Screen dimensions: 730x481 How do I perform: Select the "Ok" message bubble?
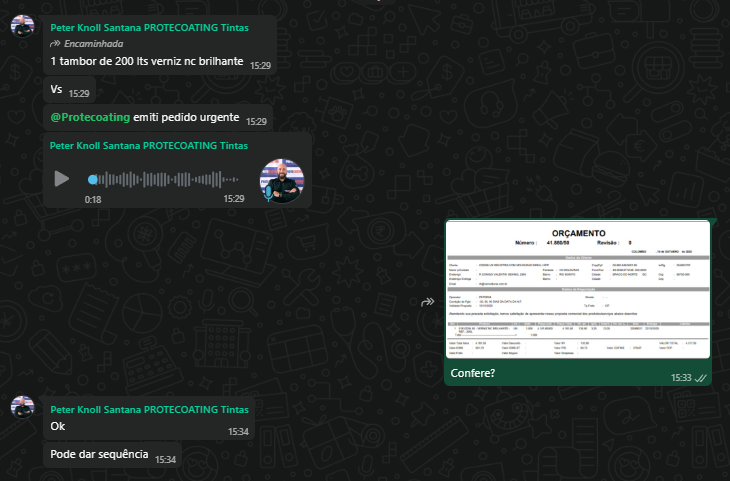point(56,428)
